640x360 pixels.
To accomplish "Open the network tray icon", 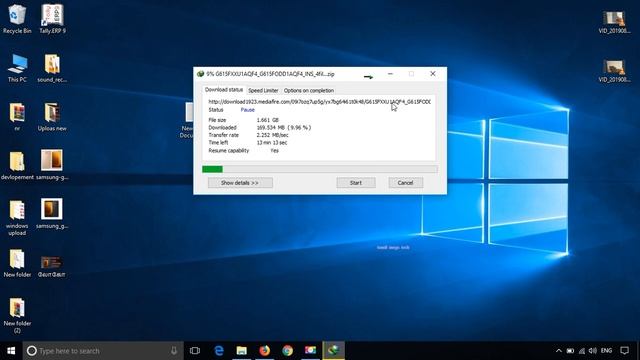I will [582, 351].
